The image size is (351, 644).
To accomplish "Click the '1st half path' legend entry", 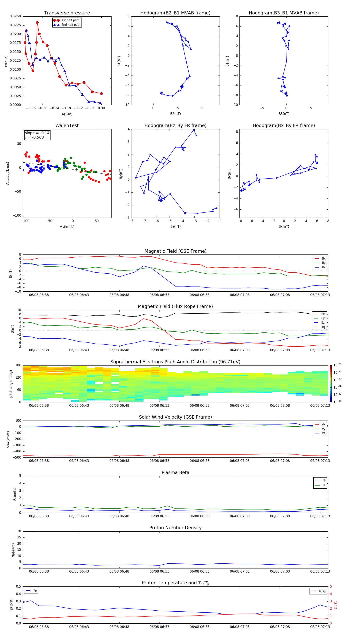I will pos(66,20).
